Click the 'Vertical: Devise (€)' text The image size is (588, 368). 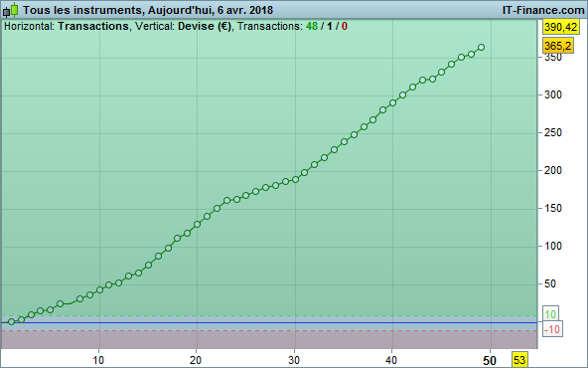pos(183,26)
